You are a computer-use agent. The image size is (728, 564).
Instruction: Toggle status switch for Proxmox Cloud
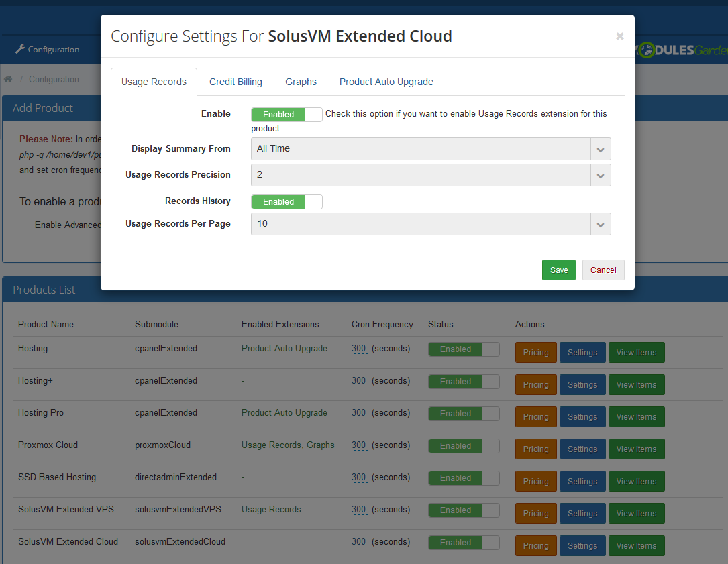point(464,445)
